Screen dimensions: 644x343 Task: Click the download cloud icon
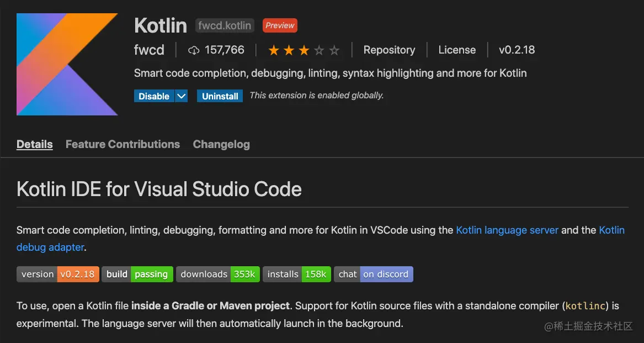(x=194, y=50)
